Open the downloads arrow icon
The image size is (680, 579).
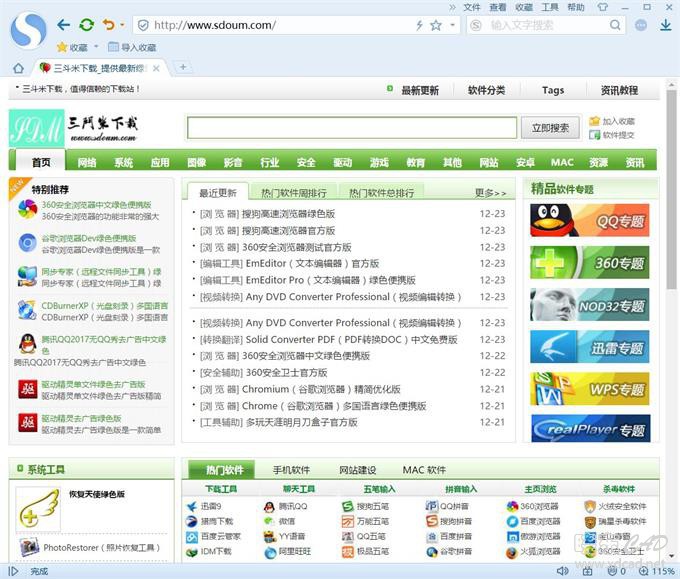pyautogui.click(x=666, y=25)
